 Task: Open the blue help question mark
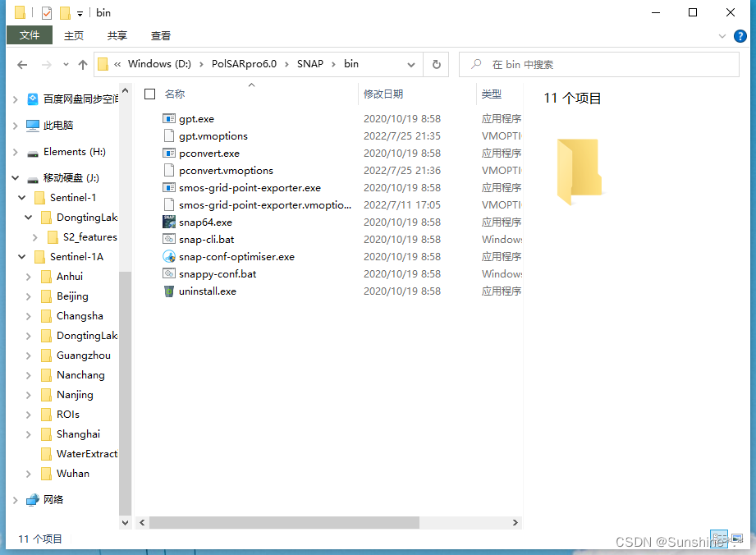tap(740, 35)
